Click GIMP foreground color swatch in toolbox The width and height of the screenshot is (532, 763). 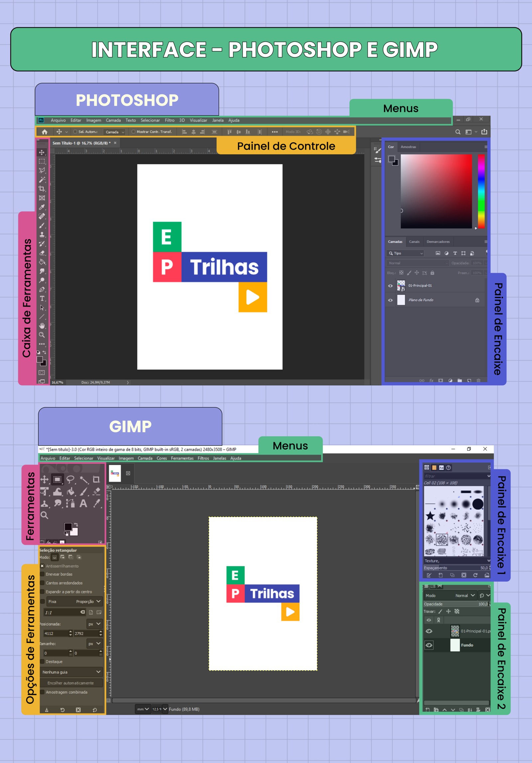(x=68, y=527)
